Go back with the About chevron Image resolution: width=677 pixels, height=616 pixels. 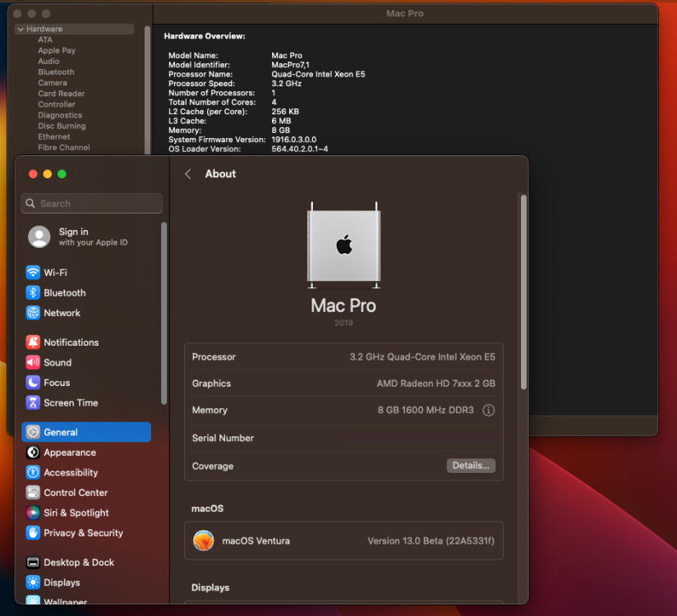pos(188,174)
